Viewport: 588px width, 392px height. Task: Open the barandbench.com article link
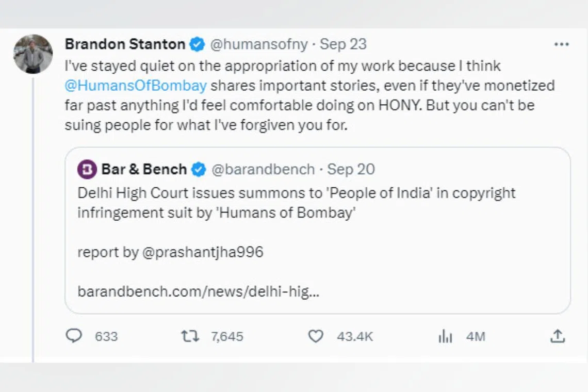point(199,291)
